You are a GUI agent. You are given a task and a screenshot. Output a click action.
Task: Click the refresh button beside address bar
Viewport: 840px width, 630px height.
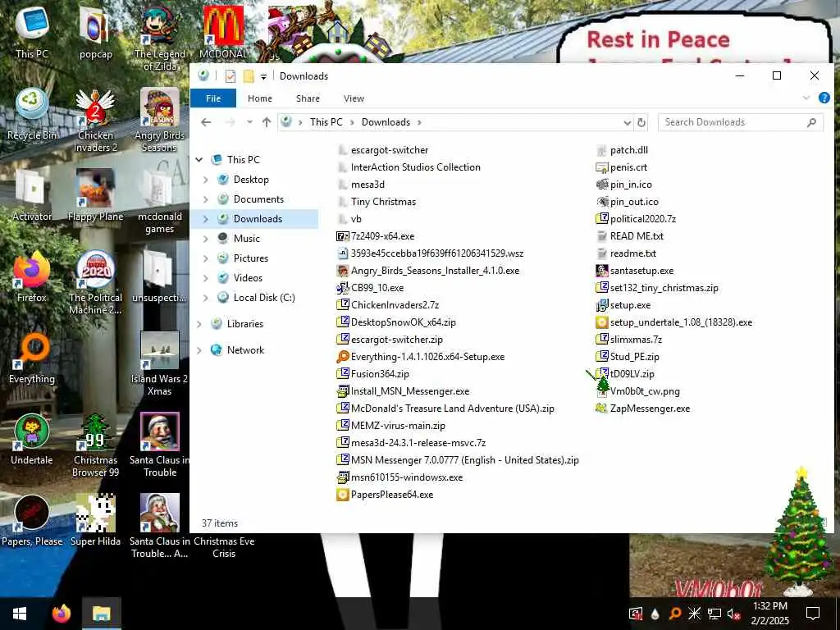[x=641, y=123]
